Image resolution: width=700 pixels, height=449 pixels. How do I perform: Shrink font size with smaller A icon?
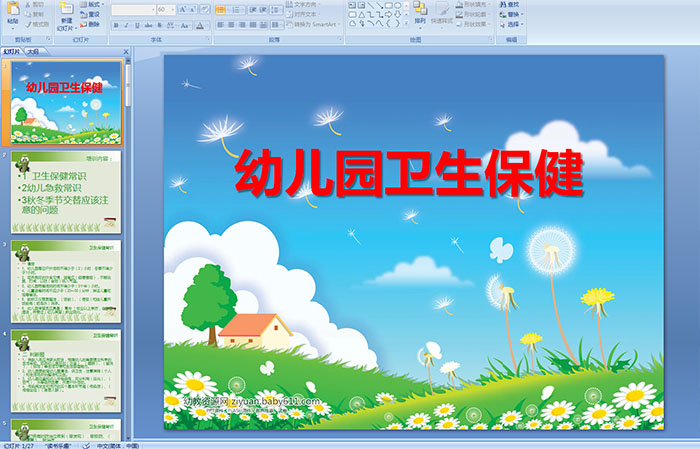(193, 9)
